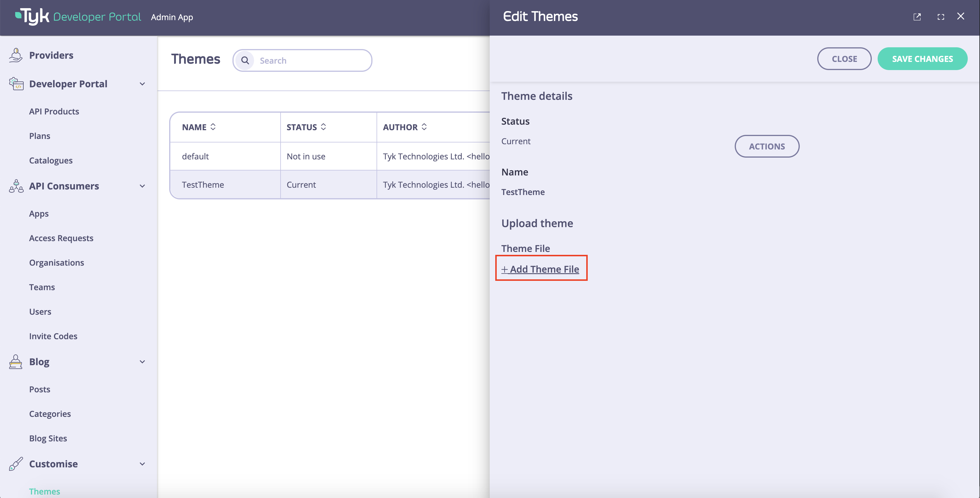Screen dimensions: 980x498
Task: Collapse the Blog section
Action: [142, 362]
